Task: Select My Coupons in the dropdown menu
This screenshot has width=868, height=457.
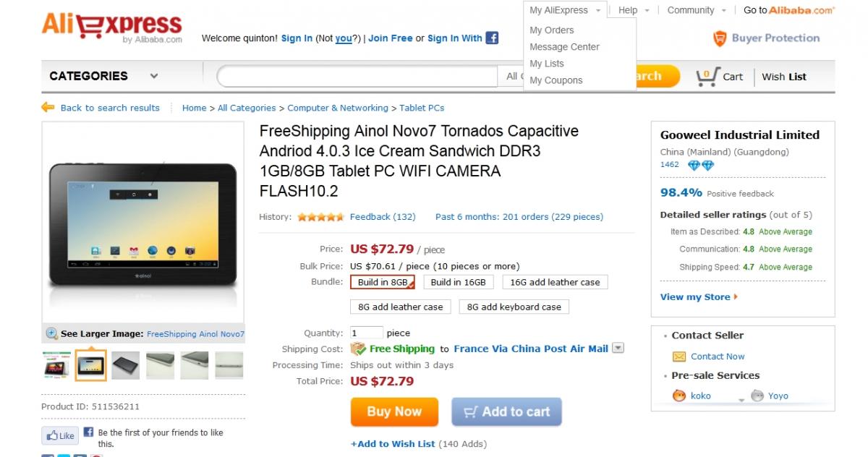Action: pyautogui.click(x=556, y=80)
